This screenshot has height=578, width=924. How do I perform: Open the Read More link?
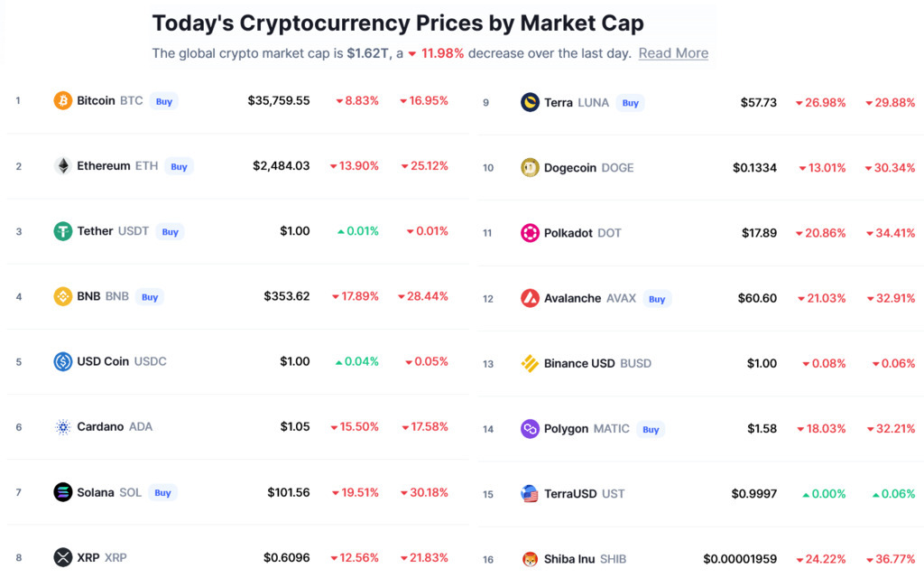coord(673,53)
